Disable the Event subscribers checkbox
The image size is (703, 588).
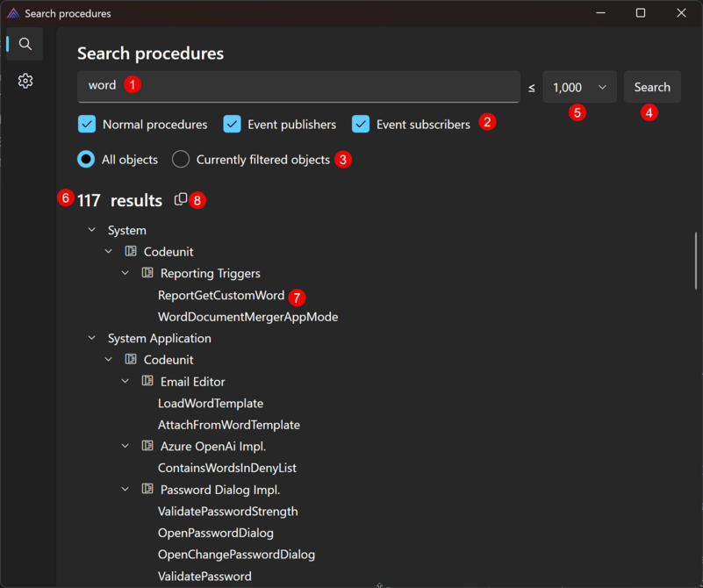click(361, 125)
